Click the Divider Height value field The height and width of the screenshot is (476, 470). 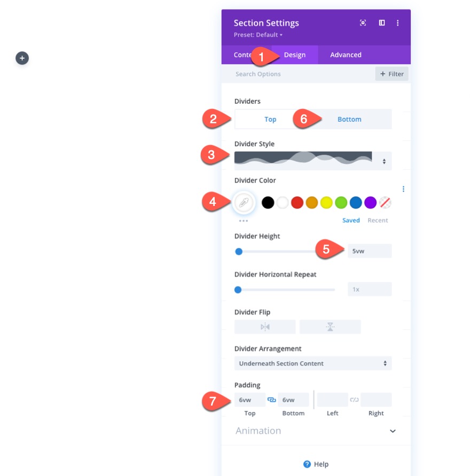(370, 251)
